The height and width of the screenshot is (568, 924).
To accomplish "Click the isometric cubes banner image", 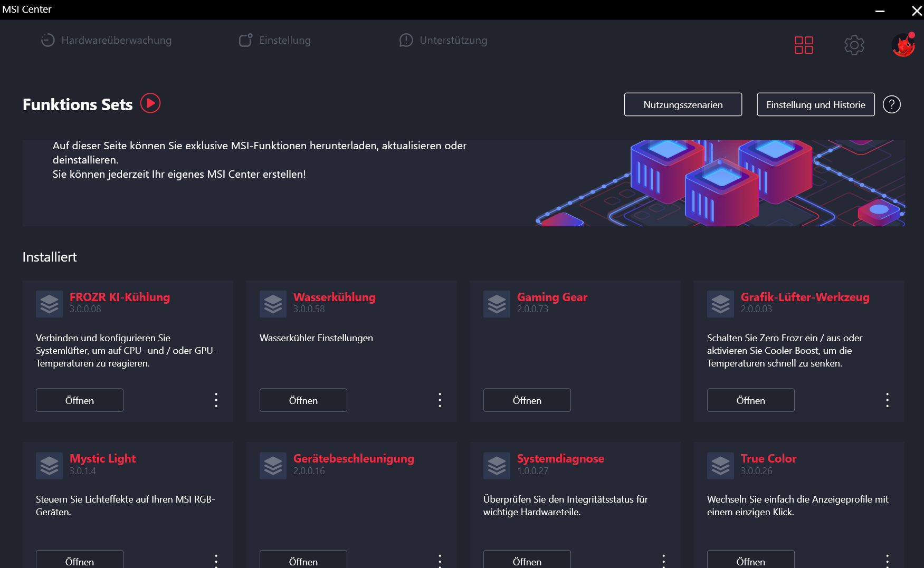I will [x=720, y=183].
